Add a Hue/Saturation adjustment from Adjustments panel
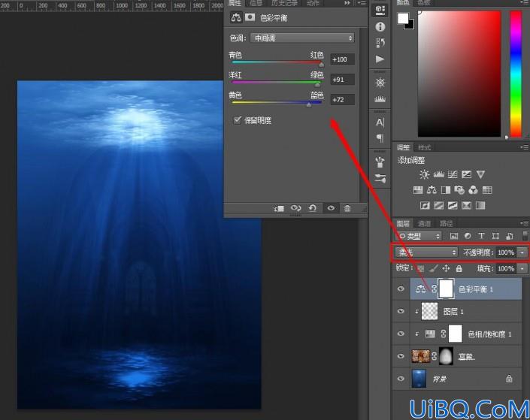530x420 pixels. pos(418,190)
